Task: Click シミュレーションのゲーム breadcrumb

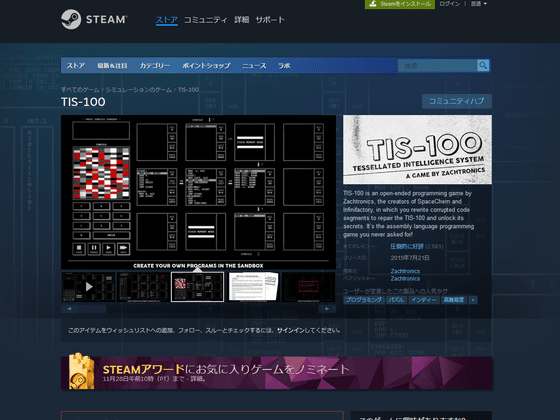Action: [139, 90]
